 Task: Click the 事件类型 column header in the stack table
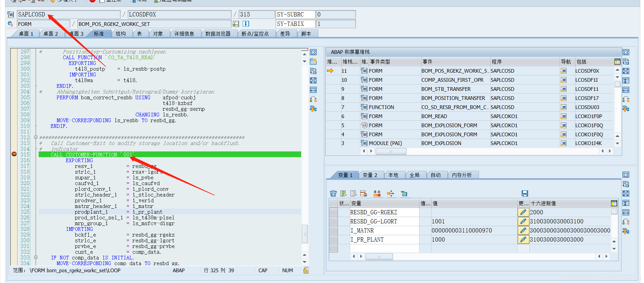tap(395, 62)
